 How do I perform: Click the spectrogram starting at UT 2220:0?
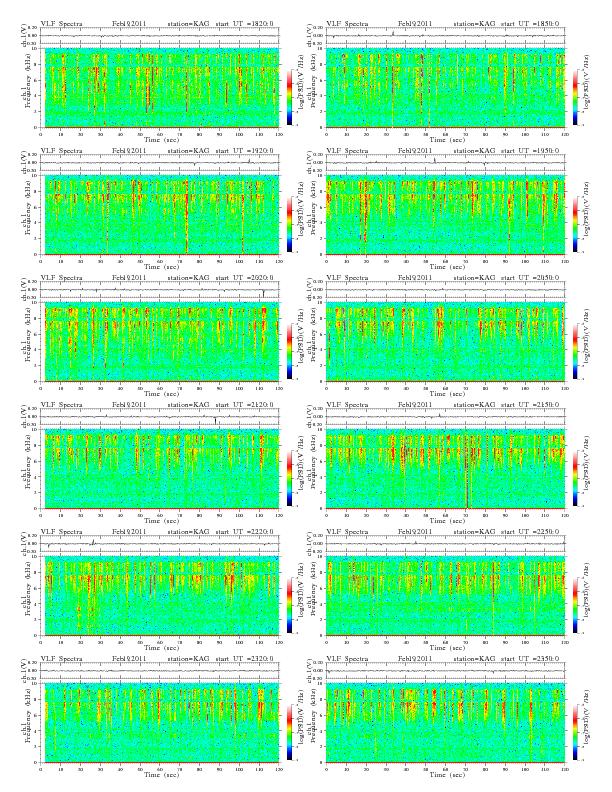point(160,596)
